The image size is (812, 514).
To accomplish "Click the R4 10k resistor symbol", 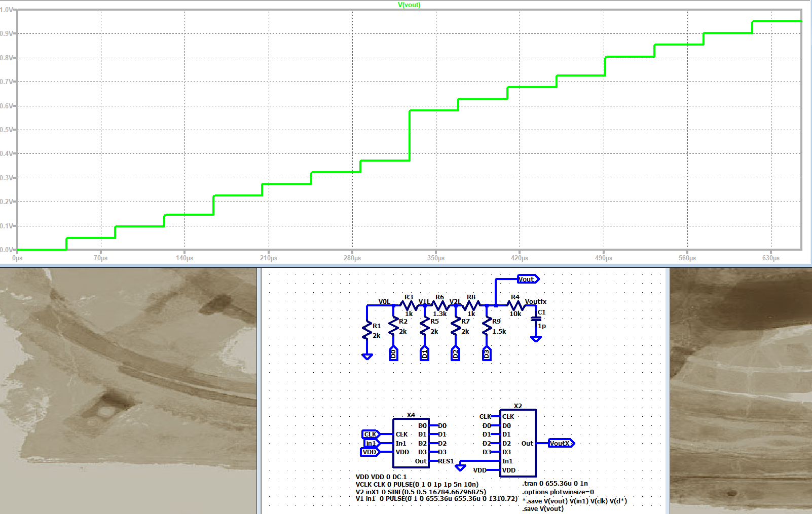I will 515,305.
